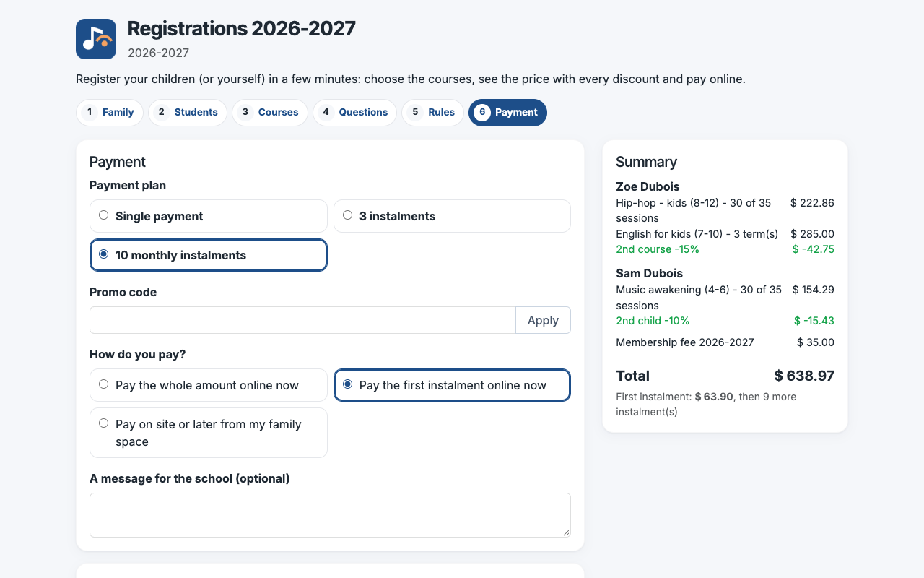
Task: Click the $ 285.00 price
Action: pyautogui.click(x=812, y=234)
